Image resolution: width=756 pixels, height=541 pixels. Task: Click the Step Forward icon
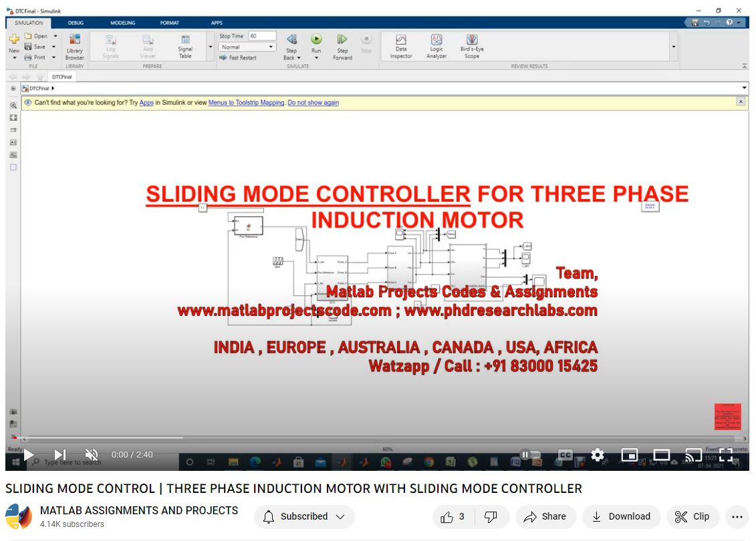coord(342,40)
